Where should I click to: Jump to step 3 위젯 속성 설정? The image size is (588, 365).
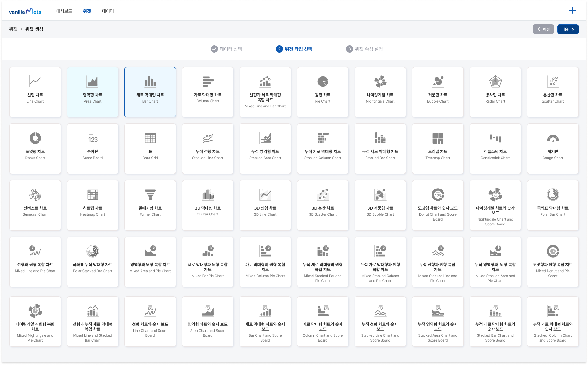point(365,49)
